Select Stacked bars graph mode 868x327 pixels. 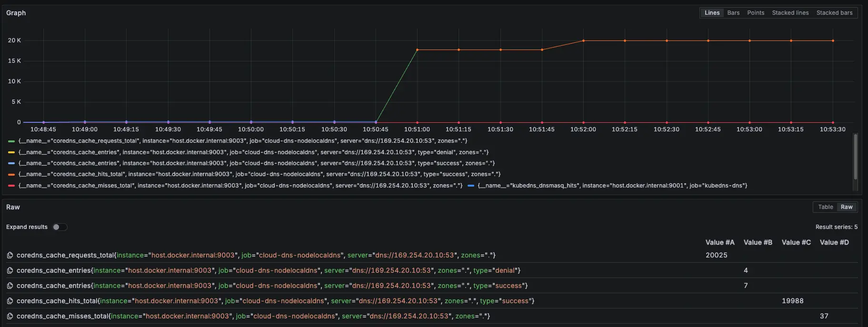834,13
